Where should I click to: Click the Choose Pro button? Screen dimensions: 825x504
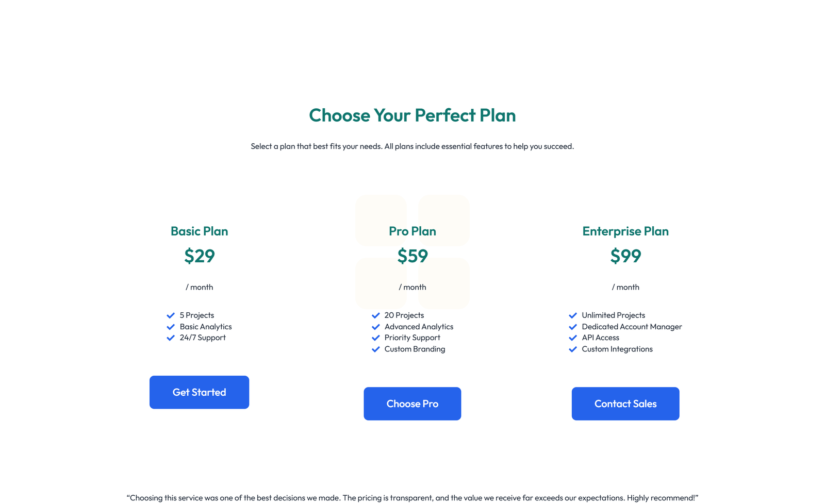click(x=412, y=404)
